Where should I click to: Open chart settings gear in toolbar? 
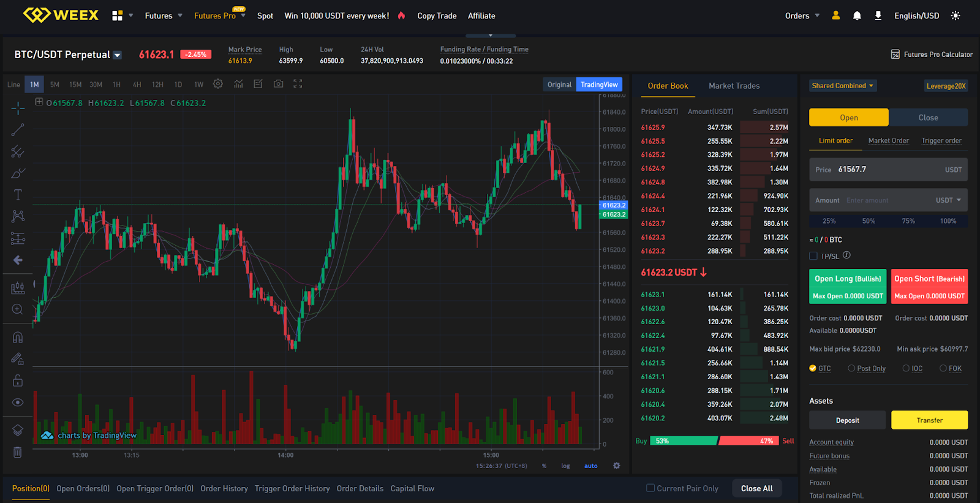click(x=218, y=84)
